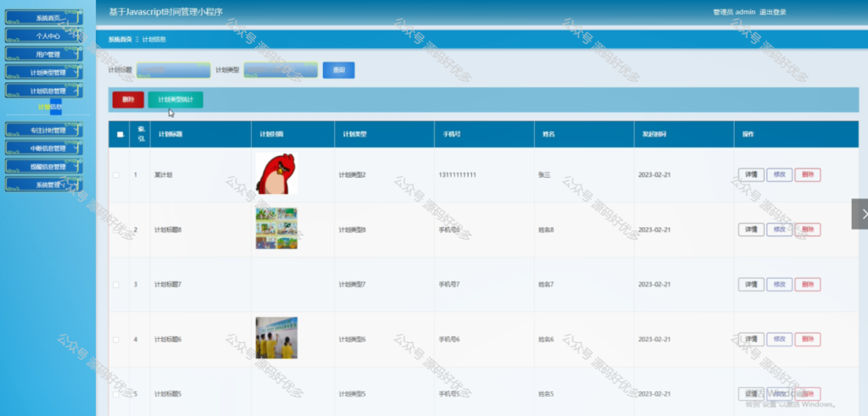This screenshot has height=416, width=868.
Task: Click 删除 for the 计划标题8 row
Action: click(808, 230)
